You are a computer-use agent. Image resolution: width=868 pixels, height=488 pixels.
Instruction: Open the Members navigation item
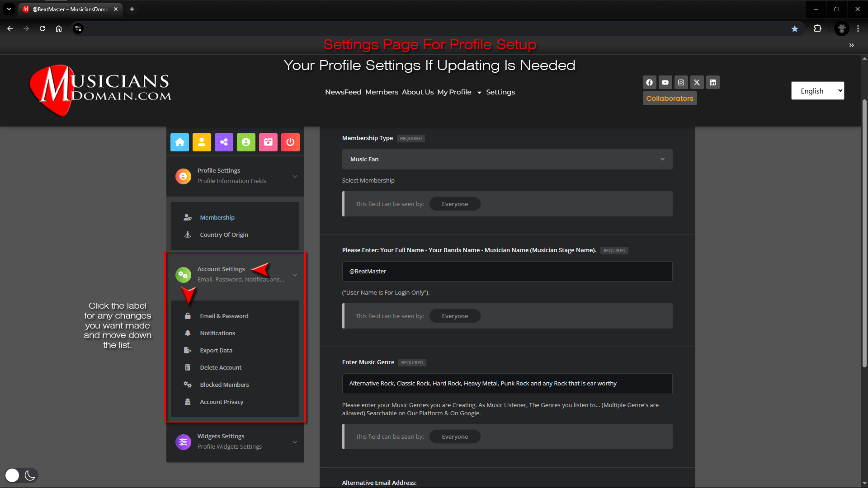click(382, 92)
